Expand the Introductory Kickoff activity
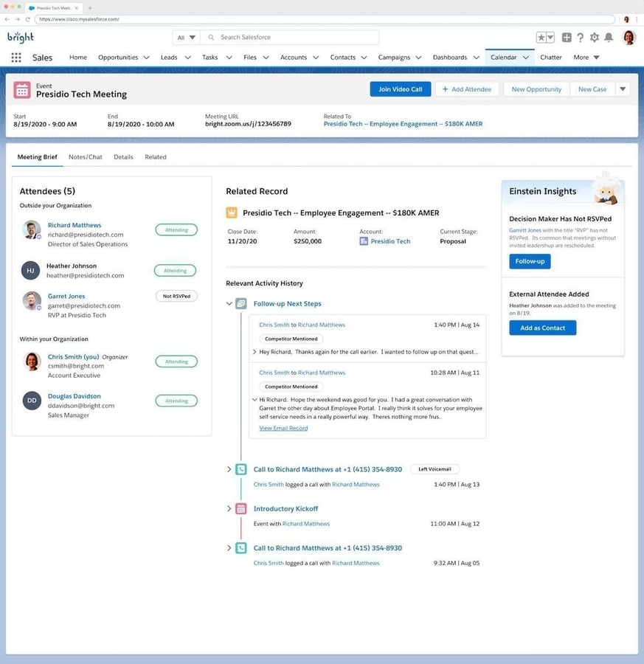This screenshot has width=644, height=664. (229, 508)
